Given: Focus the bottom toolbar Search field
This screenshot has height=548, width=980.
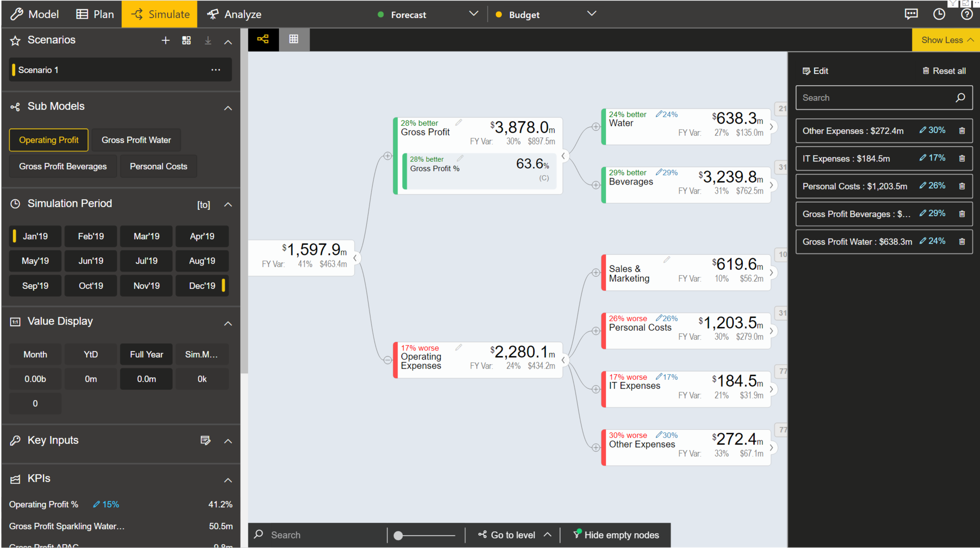Looking at the screenshot, I should click(320, 535).
